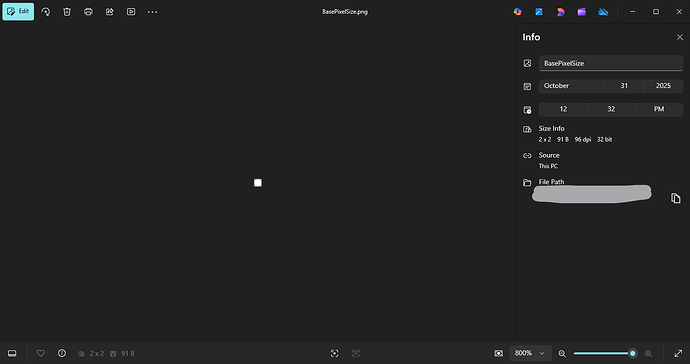Open the Copilot icon in the title bar
The width and height of the screenshot is (690, 364).
pyautogui.click(x=518, y=12)
